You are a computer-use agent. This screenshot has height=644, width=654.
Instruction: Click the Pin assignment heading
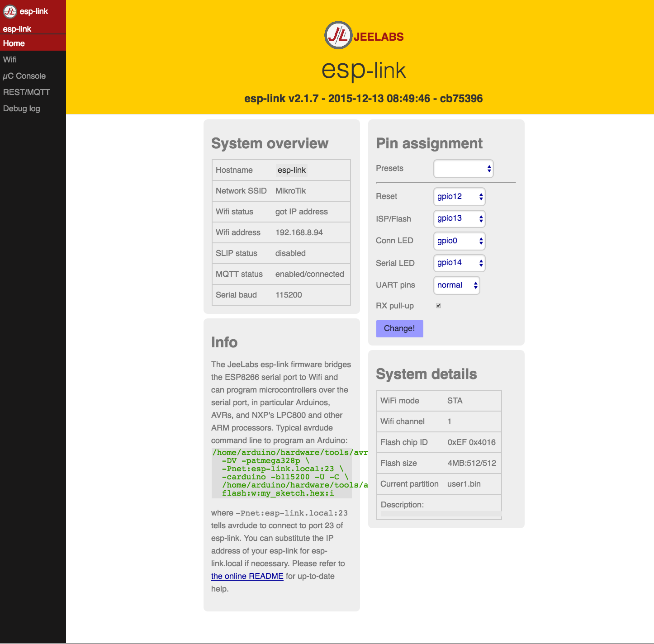pos(429,143)
